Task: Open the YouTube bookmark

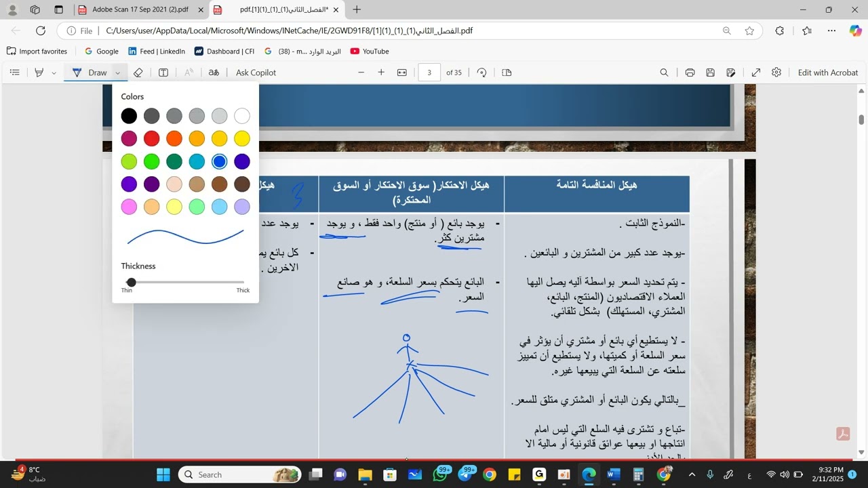Action: pos(370,51)
